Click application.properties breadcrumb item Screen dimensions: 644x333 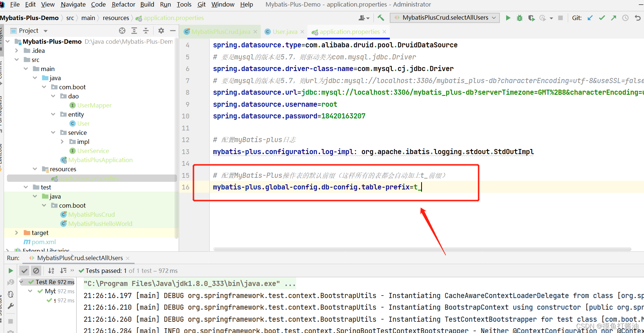point(174,18)
